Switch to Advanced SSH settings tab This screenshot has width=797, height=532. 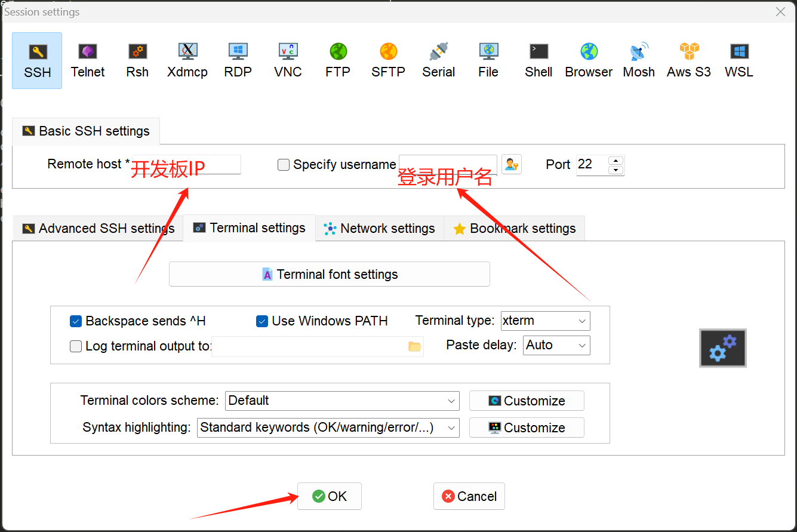97,228
